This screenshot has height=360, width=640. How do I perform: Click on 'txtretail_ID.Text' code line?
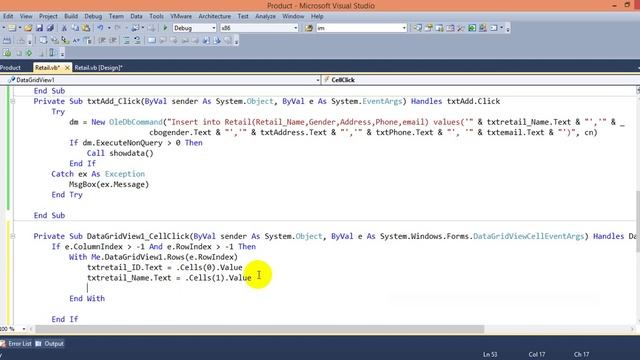[x=165, y=267]
